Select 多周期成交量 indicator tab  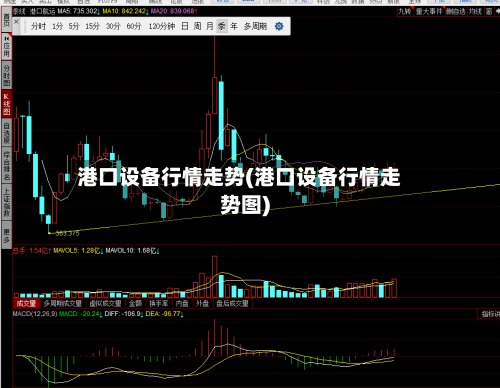[x=62, y=303]
